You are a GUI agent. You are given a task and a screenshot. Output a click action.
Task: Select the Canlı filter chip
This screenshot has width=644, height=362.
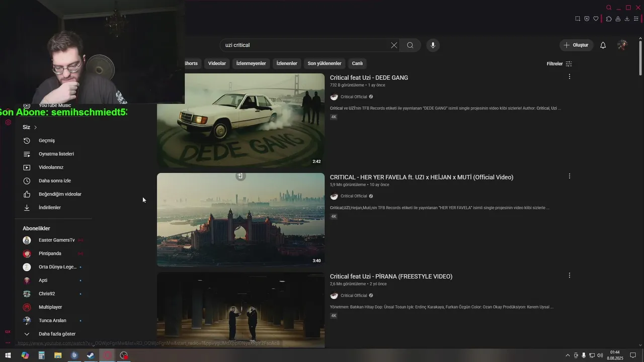(x=357, y=63)
